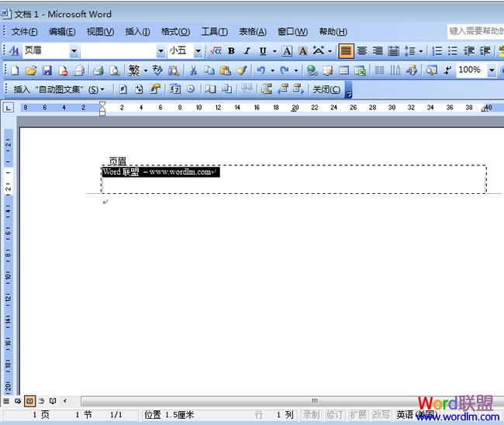504x425 pixels.
Task: Click the help search box
Action: click(x=475, y=31)
